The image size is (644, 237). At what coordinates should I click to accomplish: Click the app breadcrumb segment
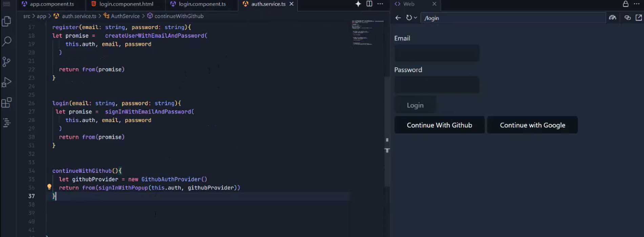point(41,16)
